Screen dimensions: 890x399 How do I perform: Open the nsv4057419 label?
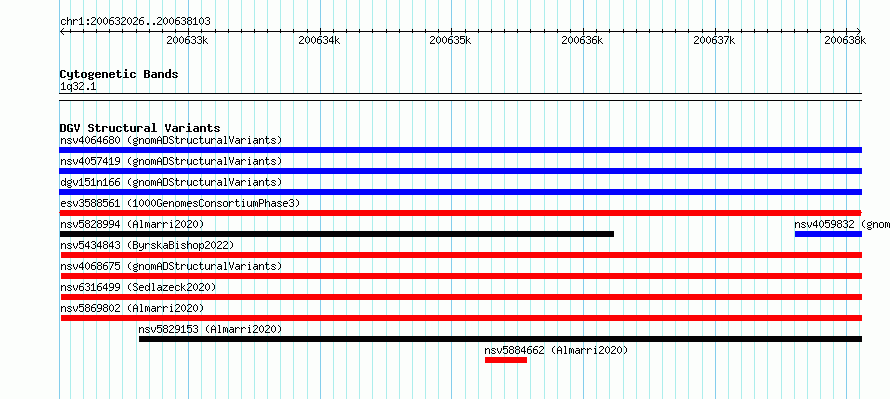[x=171, y=161]
